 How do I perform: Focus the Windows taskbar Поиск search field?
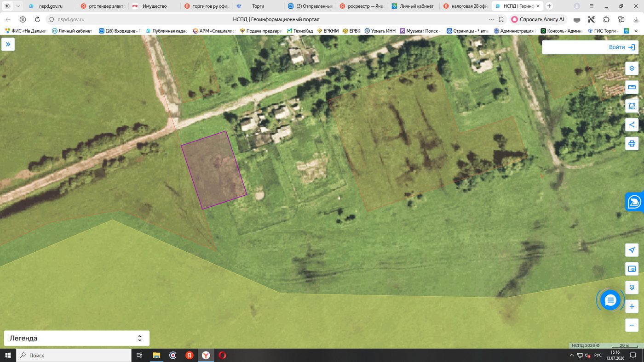tap(74, 355)
